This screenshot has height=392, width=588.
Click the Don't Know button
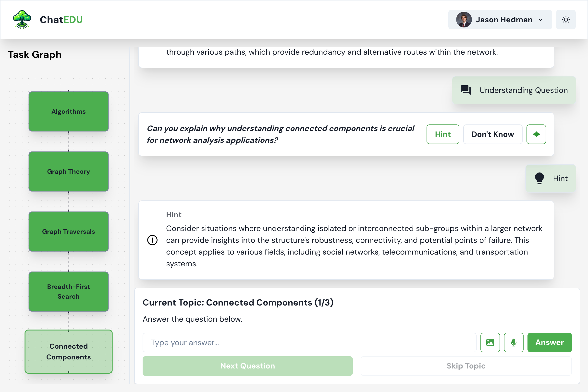(492, 134)
